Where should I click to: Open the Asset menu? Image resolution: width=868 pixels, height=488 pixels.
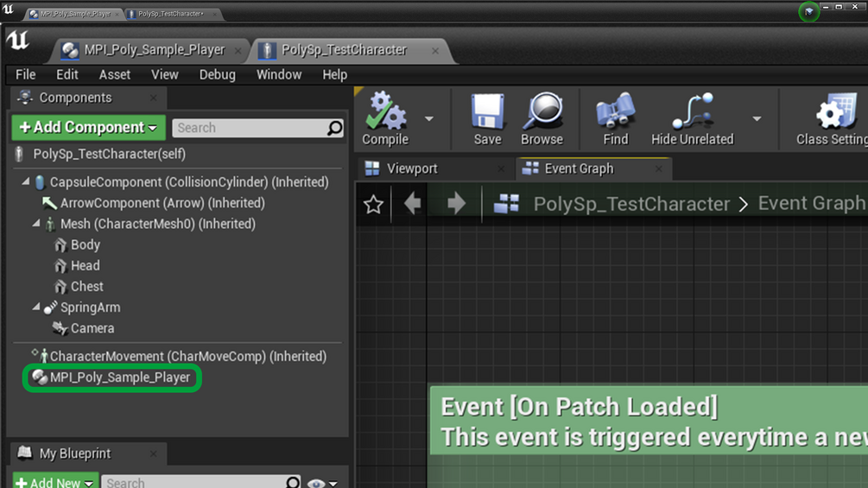point(115,74)
